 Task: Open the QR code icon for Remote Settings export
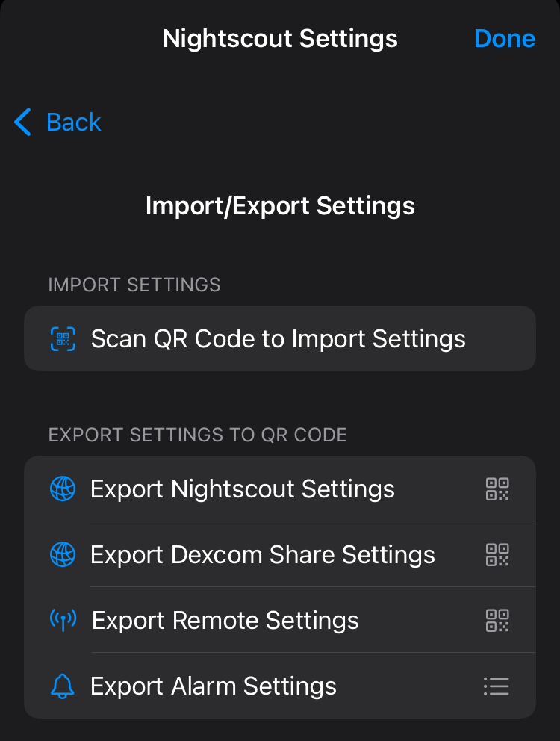[x=497, y=620]
